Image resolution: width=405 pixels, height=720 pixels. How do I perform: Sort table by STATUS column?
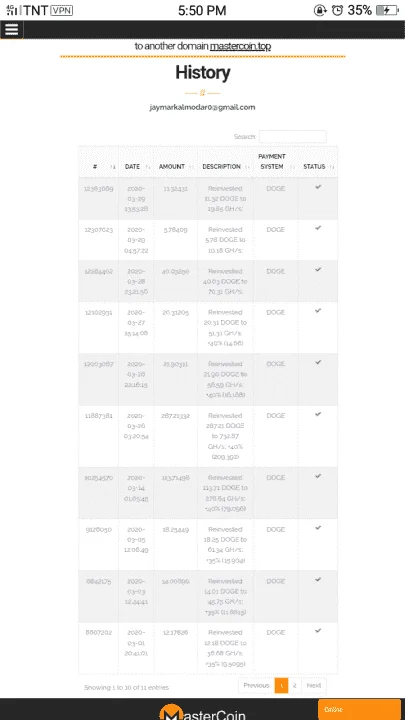(x=318, y=167)
